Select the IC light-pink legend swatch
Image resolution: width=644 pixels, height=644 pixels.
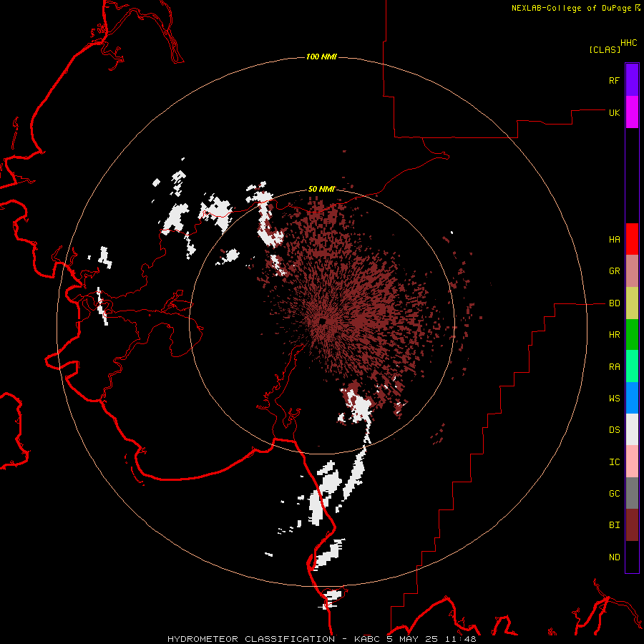[632, 462]
